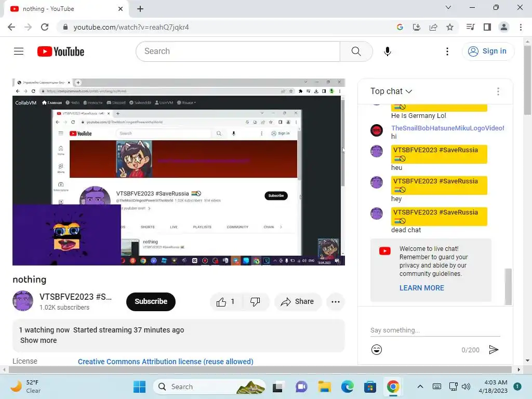
Task: Open Chrome profile avatar
Action: tap(504, 27)
